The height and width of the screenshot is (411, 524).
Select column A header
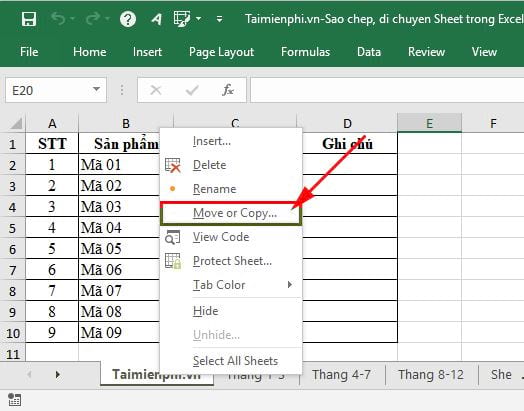tap(52, 123)
